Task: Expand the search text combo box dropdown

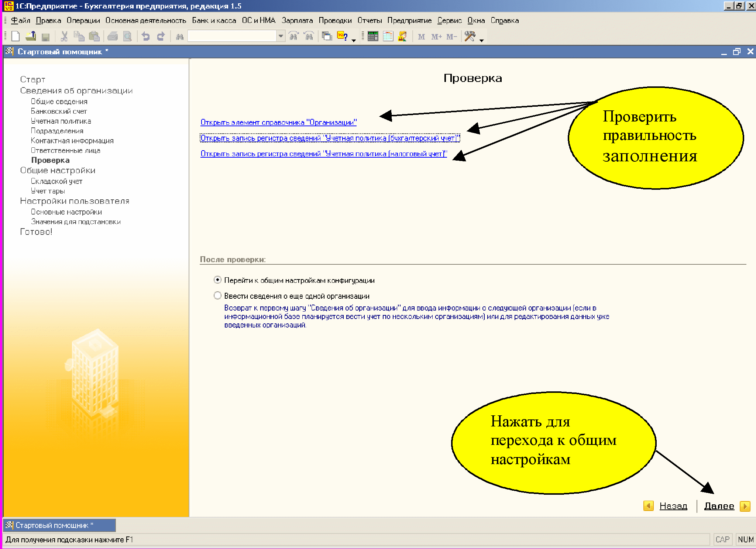Action: (x=281, y=36)
